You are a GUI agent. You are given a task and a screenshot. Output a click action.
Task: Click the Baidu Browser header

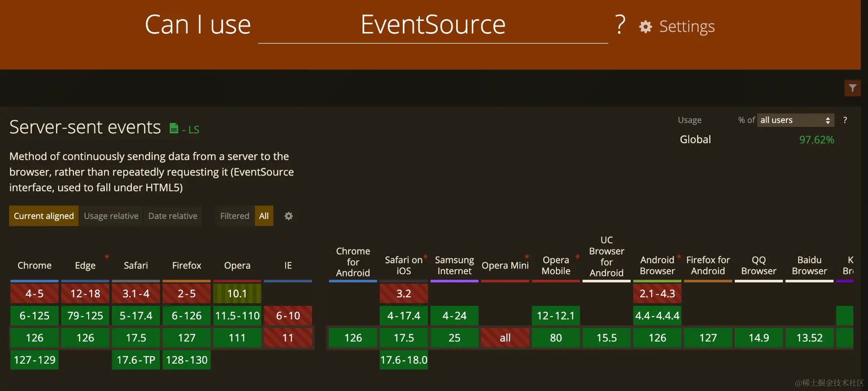pyautogui.click(x=809, y=265)
